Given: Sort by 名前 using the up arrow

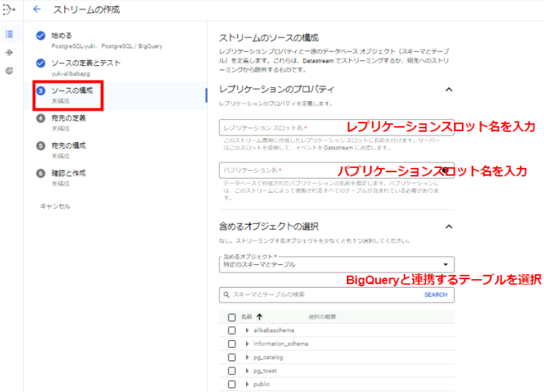Looking at the screenshot, I should [259, 316].
